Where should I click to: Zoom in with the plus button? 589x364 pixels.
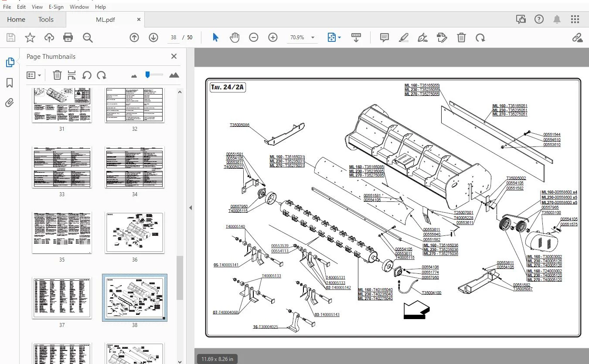pyautogui.click(x=273, y=37)
